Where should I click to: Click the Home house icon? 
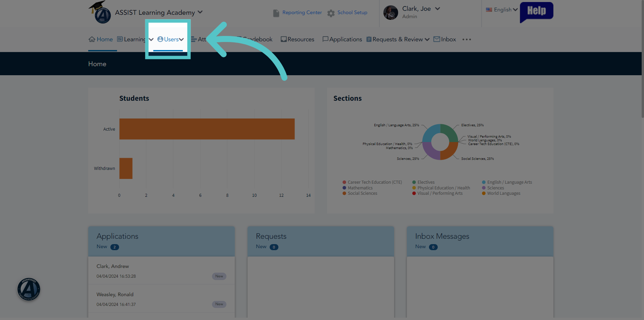tap(92, 39)
